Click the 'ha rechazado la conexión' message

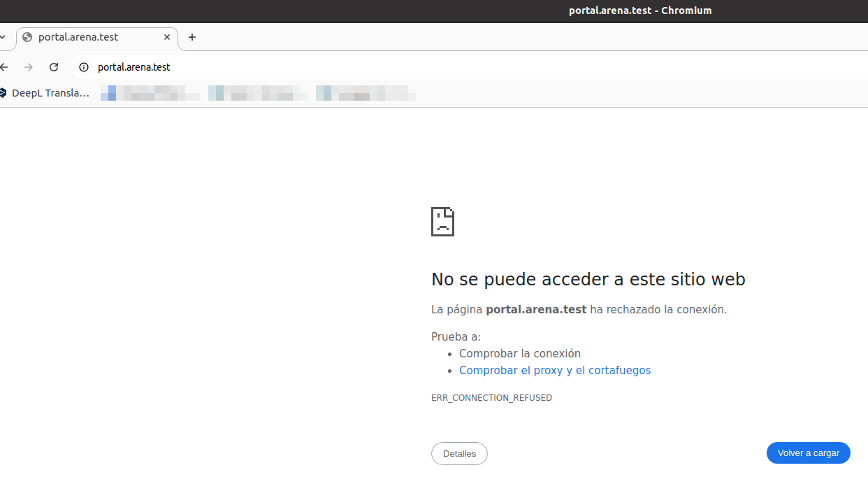point(658,309)
